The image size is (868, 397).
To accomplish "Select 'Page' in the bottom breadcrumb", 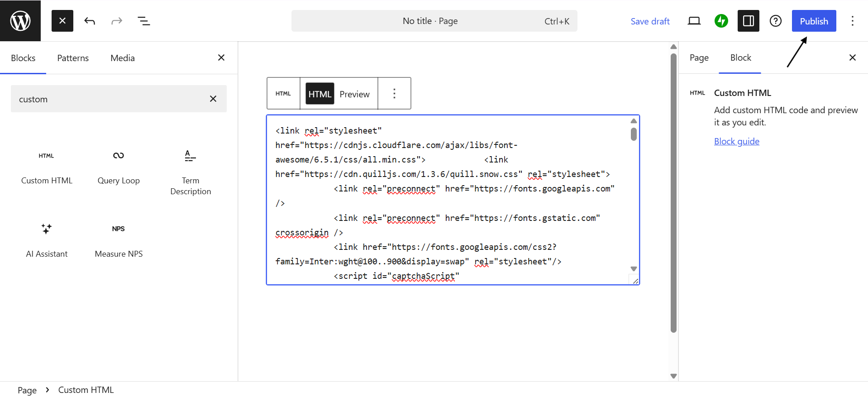I will [x=27, y=390].
